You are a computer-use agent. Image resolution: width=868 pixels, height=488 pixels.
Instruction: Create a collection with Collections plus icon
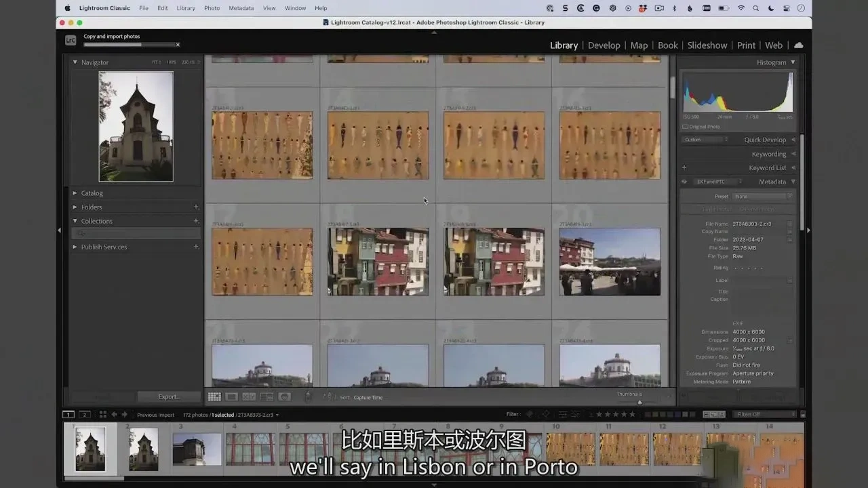click(x=196, y=221)
